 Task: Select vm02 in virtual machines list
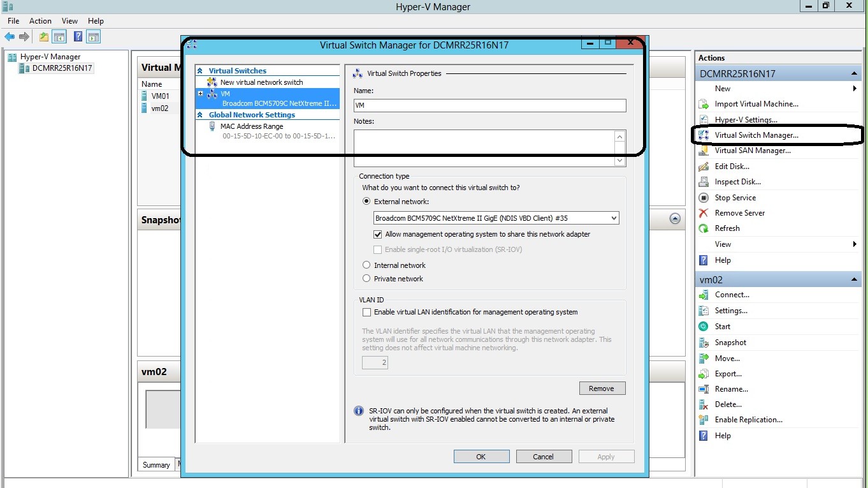pyautogui.click(x=160, y=108)
